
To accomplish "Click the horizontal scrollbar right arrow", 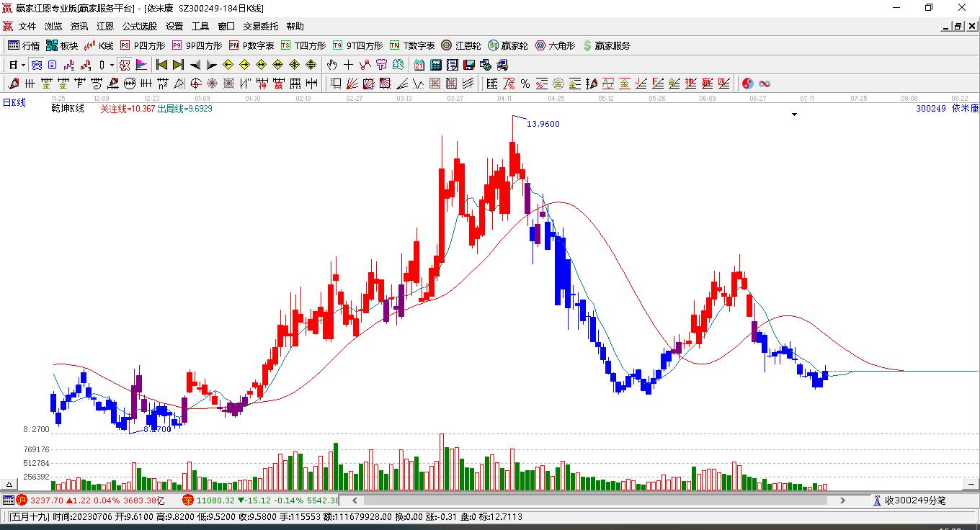I will tap(843, 500).
